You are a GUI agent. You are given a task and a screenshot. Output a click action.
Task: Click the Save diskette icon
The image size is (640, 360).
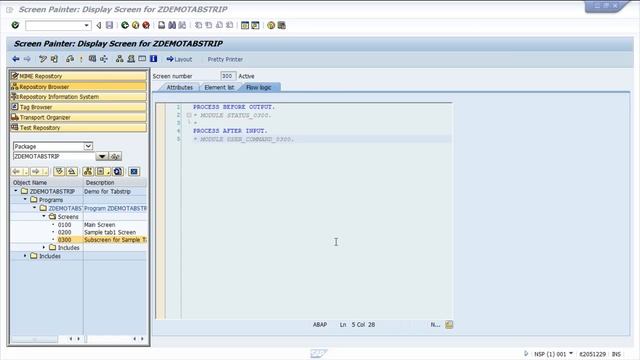point(109,25)
